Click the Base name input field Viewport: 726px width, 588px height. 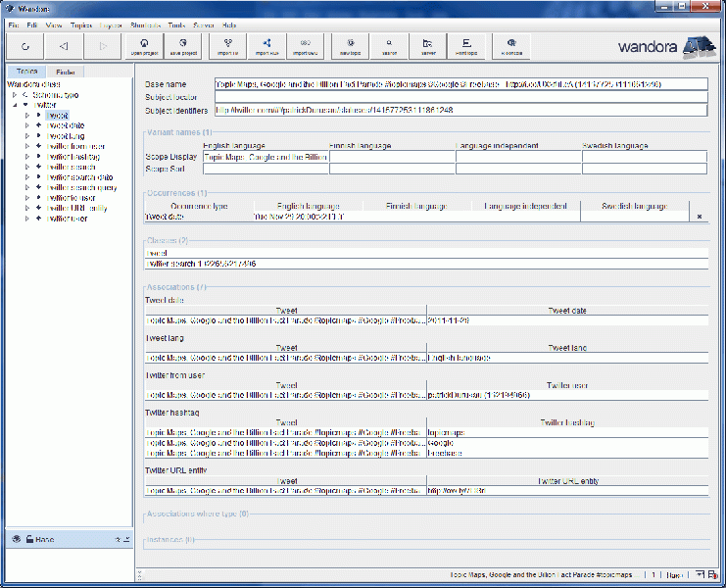point(461,84)
